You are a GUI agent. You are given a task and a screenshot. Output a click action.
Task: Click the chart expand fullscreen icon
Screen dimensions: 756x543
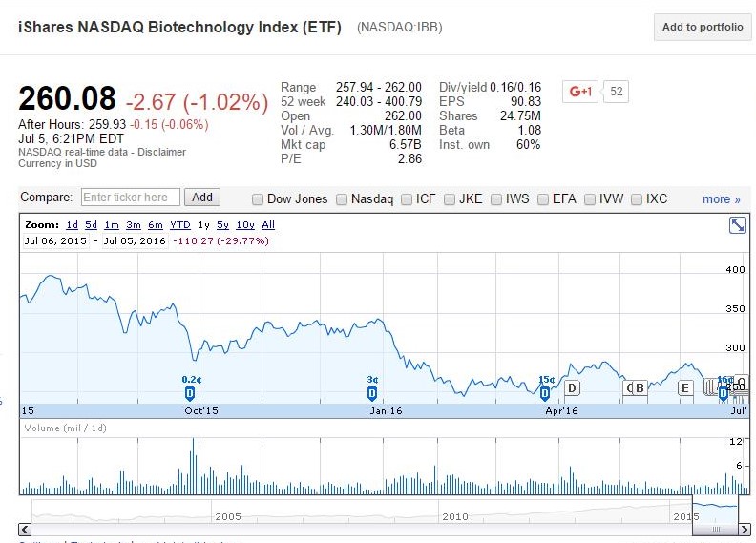[737, 225]
